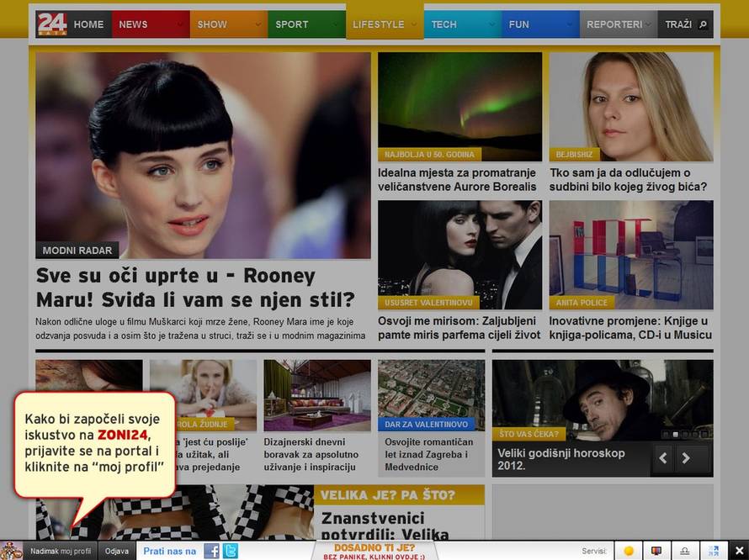
Task: Click the yellow sun weather service icon
Action: [x=628, y=552]
